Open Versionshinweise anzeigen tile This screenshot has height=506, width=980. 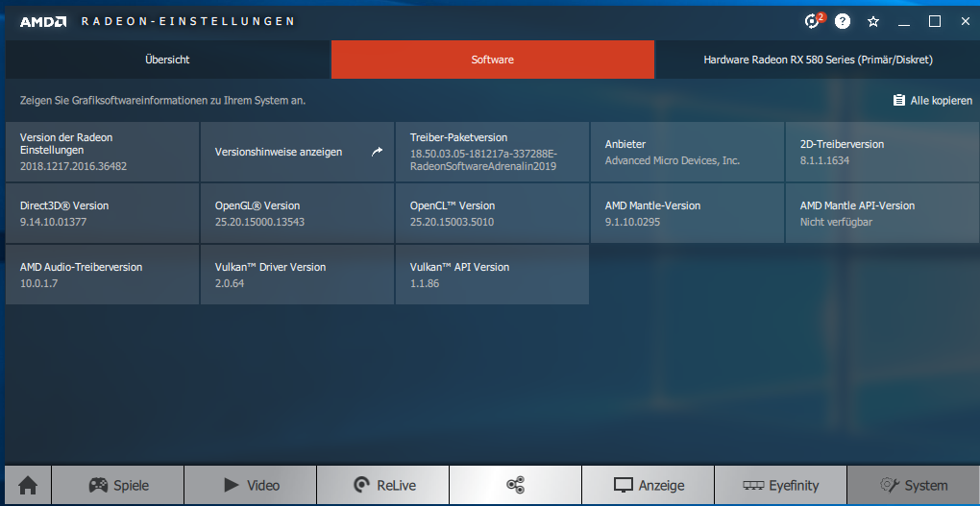click(298, 152)
